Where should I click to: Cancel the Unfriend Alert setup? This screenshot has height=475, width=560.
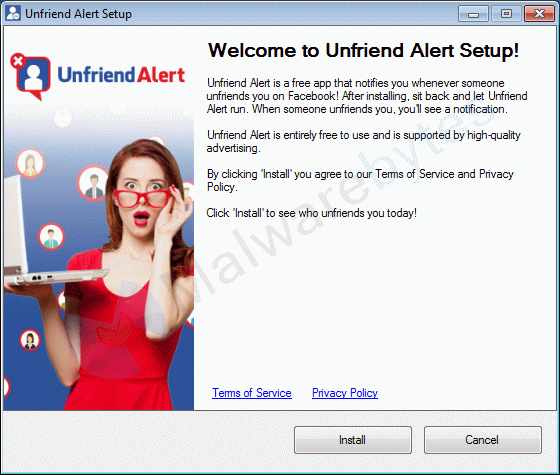point(482,440)
